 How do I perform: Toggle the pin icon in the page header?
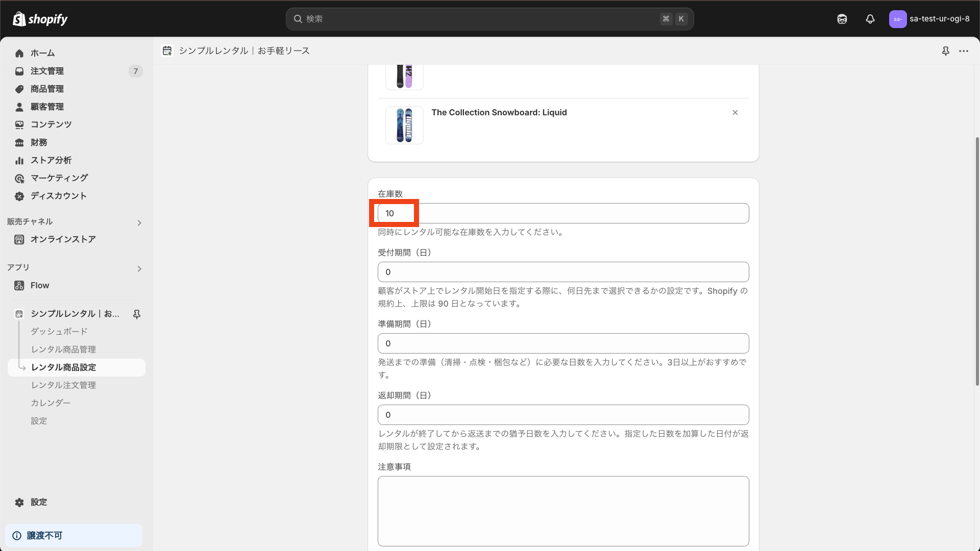point(946,51)
